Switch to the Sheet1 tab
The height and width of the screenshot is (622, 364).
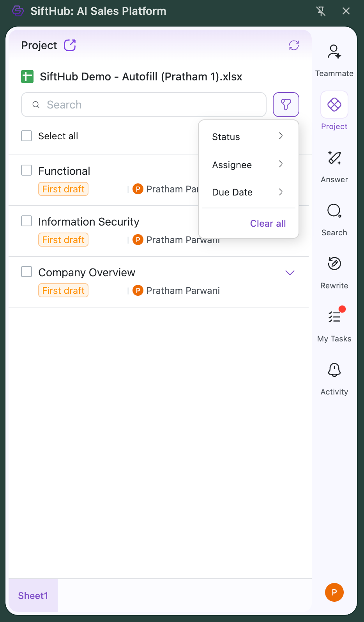point(33,595)
